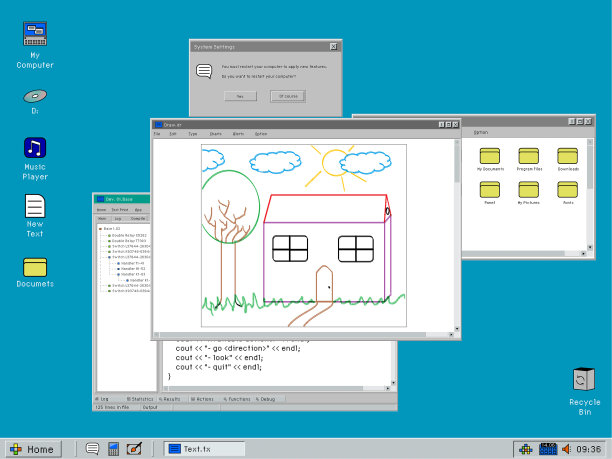The image size is (612, 459).
Task: Collapse the Base 1.02 tree root
Action: [99, 229]
